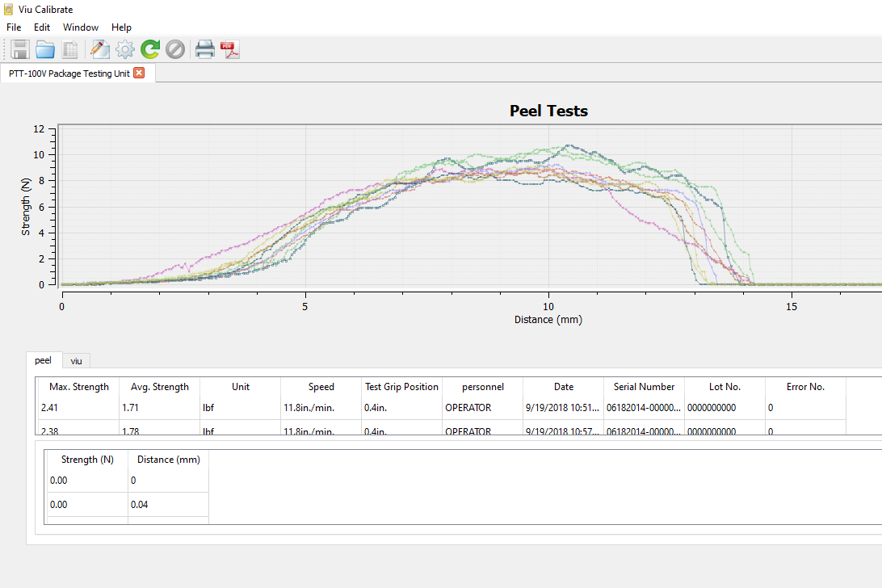Sort by the Max. Strength column header

(78, 387)
